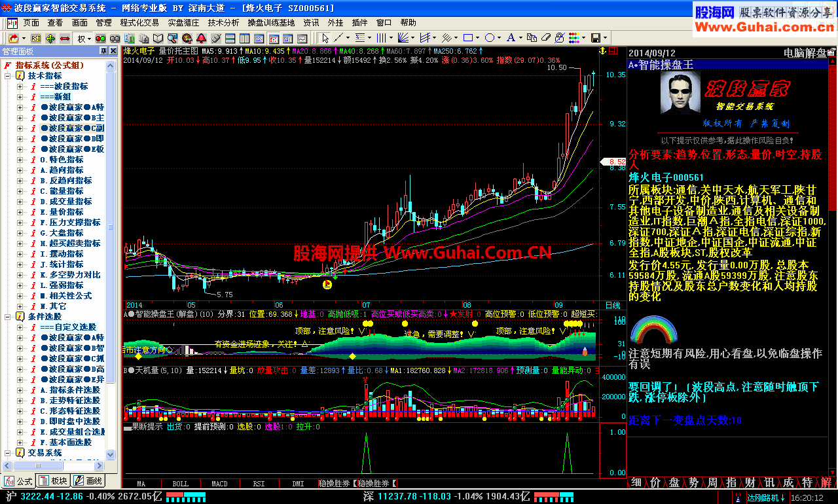Click the 财 button in bottom-right bar
The image size is (838, 504).
coord(750,482)
